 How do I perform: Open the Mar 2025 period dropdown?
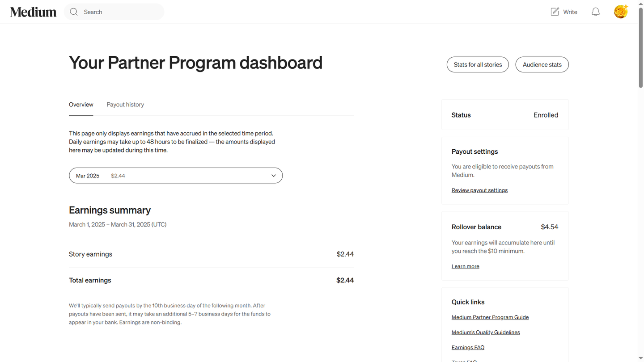pos(175,176)
